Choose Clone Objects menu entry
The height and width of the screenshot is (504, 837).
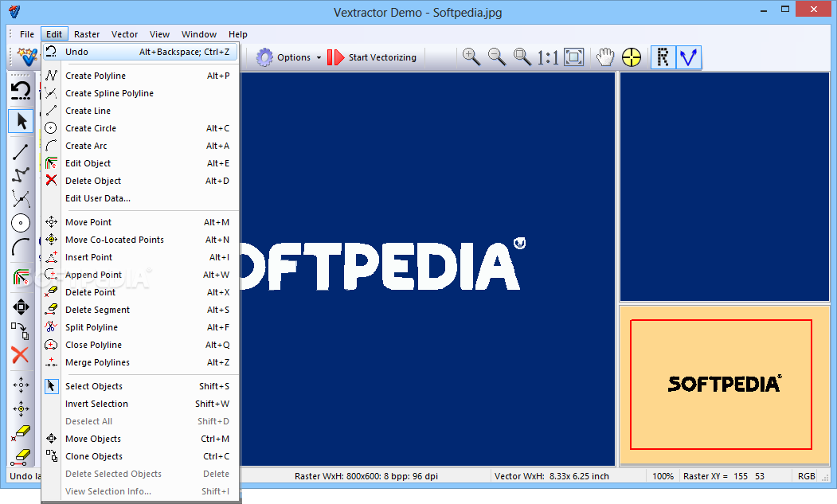pos(140,456)
